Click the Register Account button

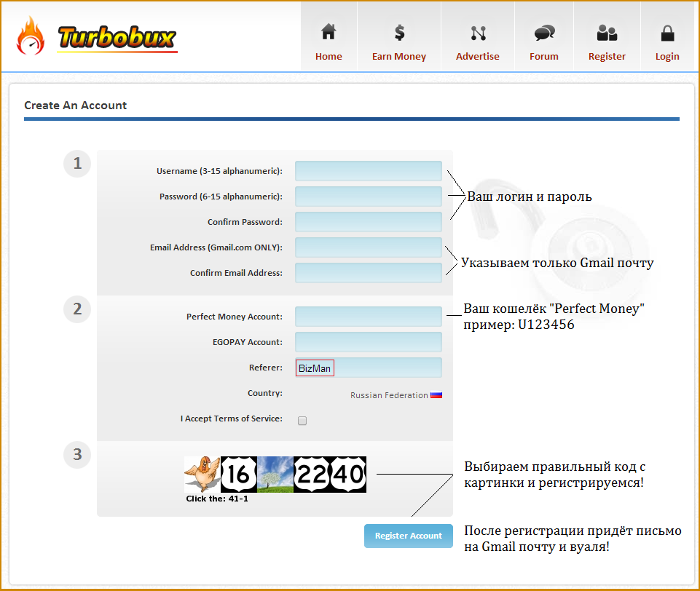pos(409,536)
